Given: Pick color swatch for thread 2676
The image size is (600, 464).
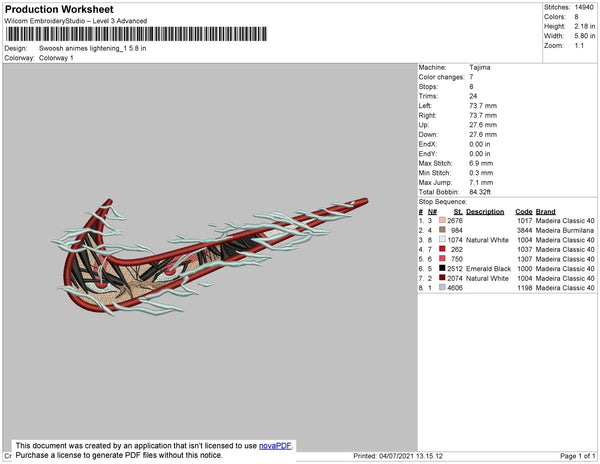Looking at the screenshot, I should click(442, 220).
